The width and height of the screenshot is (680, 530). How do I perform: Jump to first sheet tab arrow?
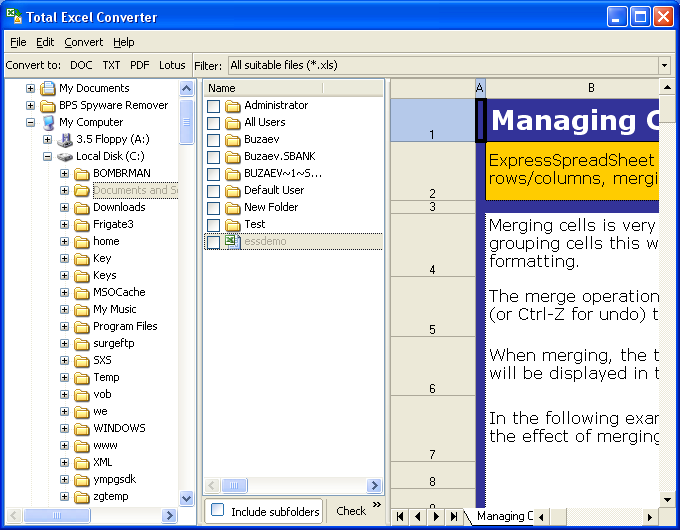point(400,516)
